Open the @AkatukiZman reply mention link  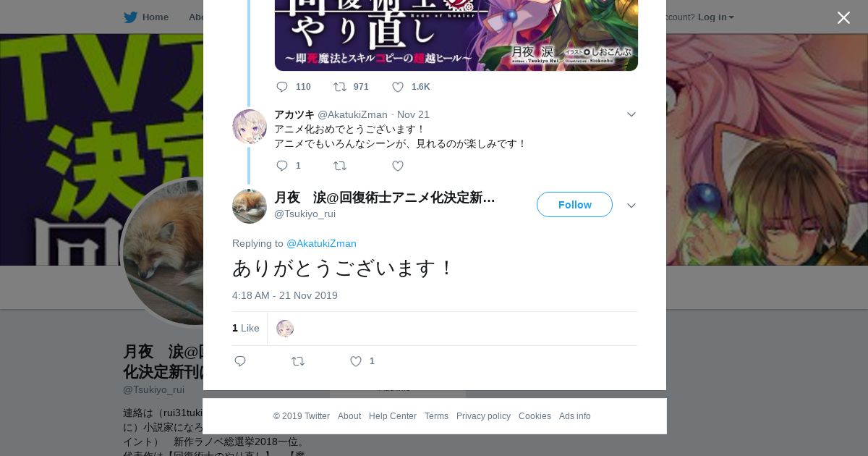[321, 243]
